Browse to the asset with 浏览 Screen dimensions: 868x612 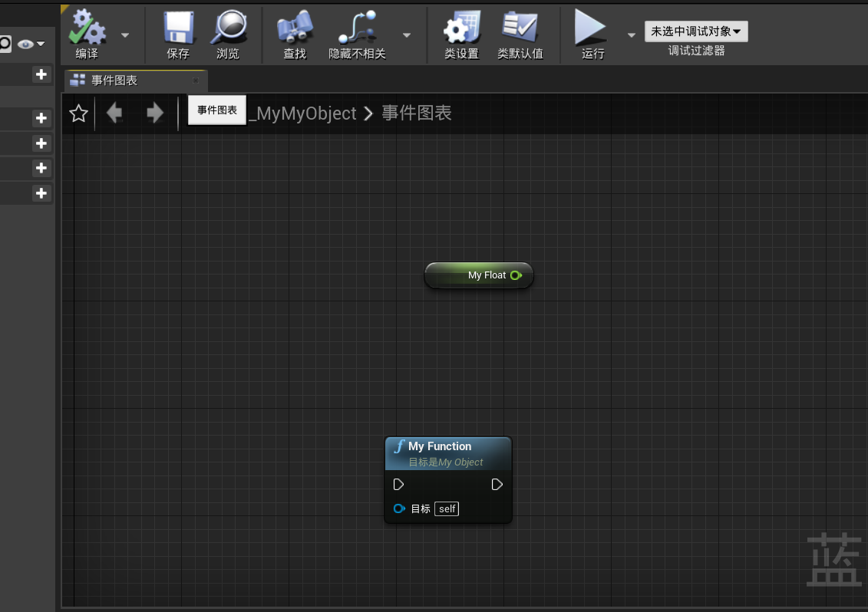[x=228, y=35]
